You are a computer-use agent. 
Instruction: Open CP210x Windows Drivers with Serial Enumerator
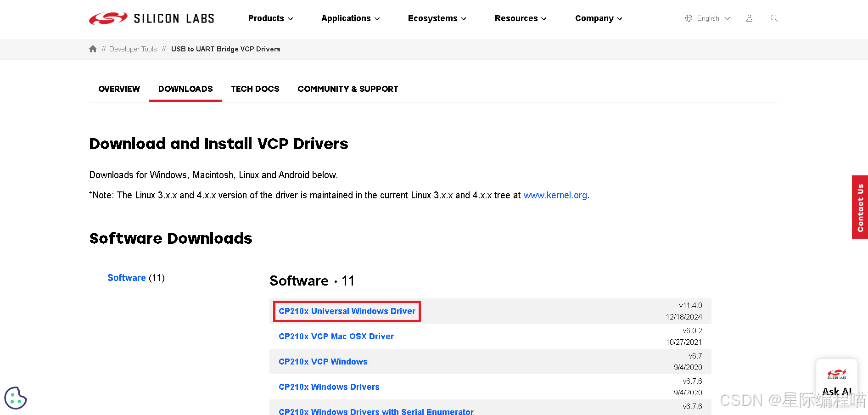tap(376, 411)
